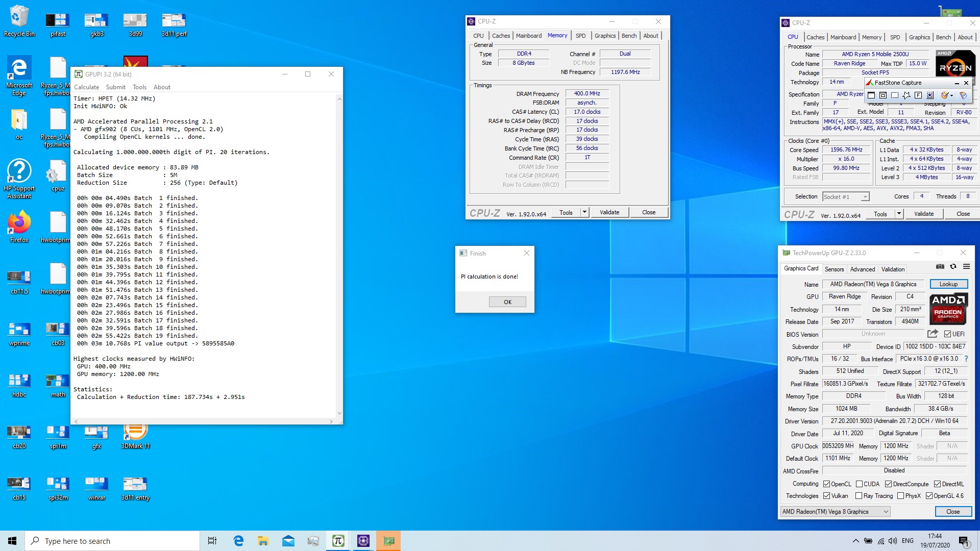The height and width of the screenshot is (551, 980).
Task: Click FastStone scrolling window capture icon
Action: click(930, 95)
